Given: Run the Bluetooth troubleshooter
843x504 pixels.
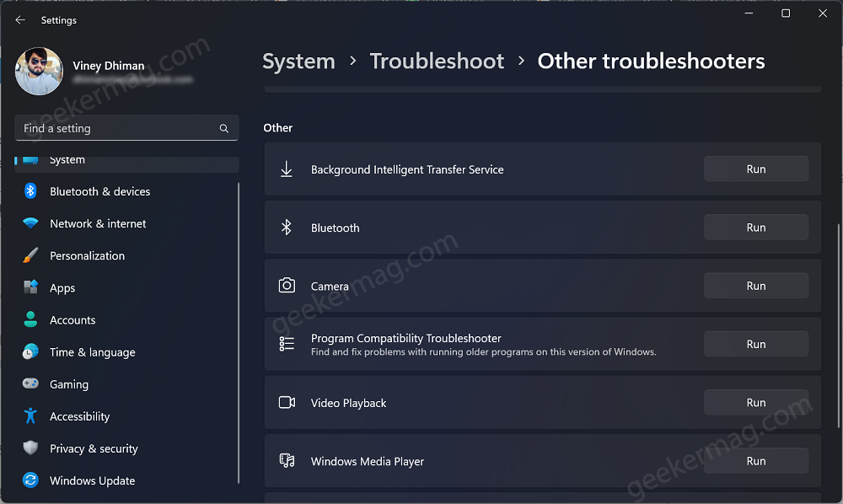Looking at the screenshot, I should coord(756,228).
